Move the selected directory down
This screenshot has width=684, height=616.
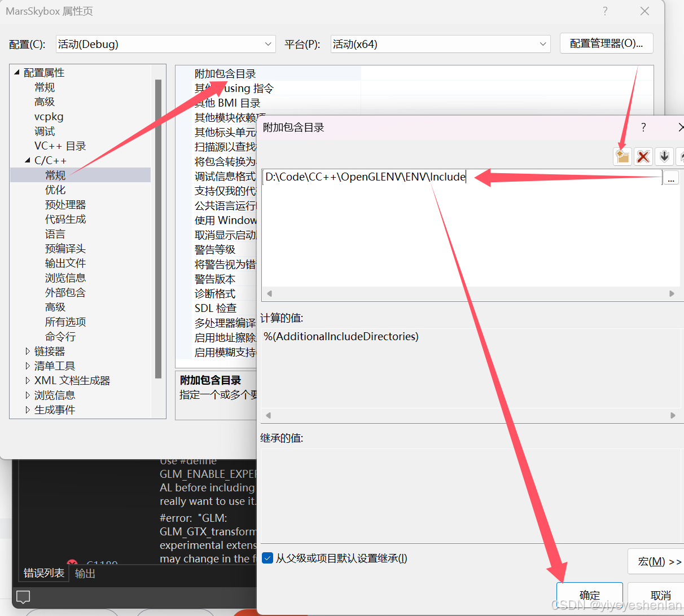tap(665, 156)
